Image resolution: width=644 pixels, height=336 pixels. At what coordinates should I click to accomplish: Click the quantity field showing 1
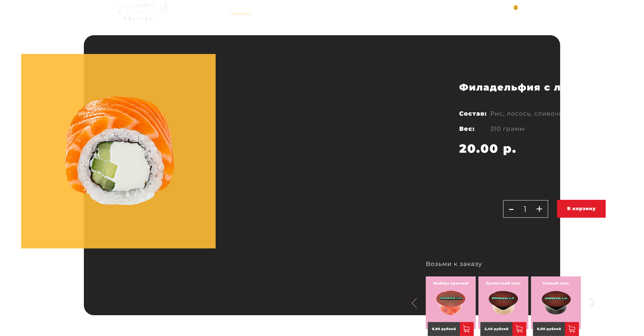(525, 209)
